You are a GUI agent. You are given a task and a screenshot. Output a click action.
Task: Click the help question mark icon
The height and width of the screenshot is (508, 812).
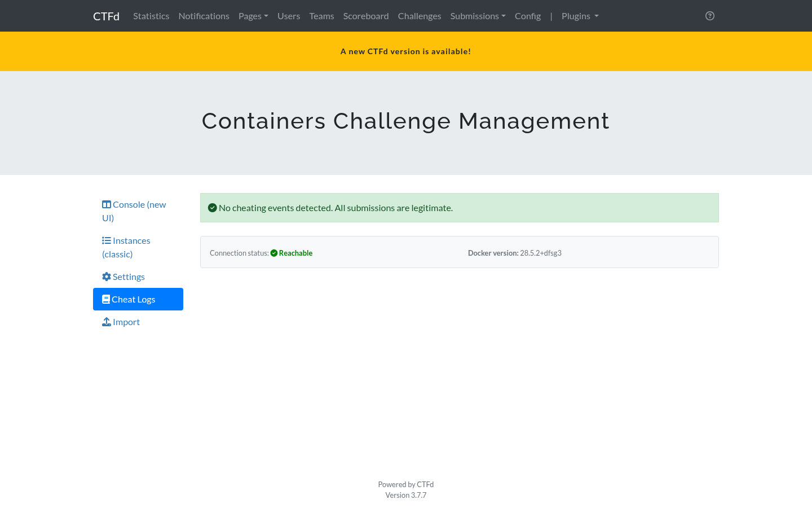(x=710, y=16)
